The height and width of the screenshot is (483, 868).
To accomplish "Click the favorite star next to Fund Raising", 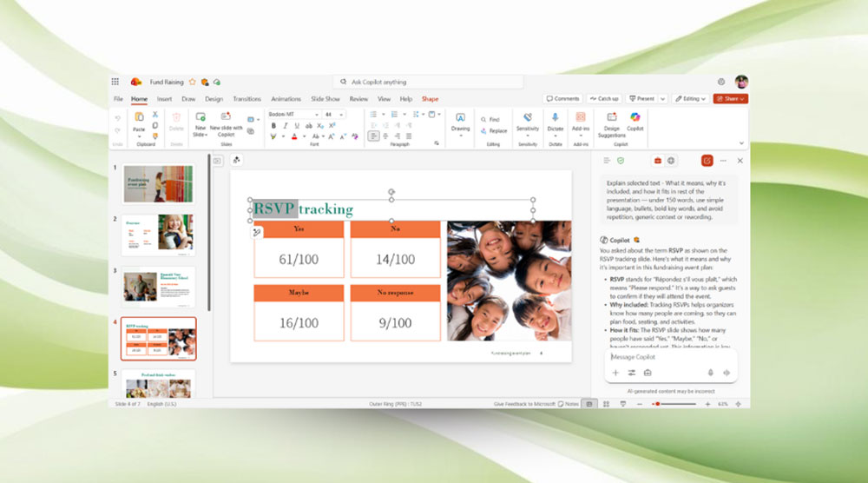I will (192, 82).
